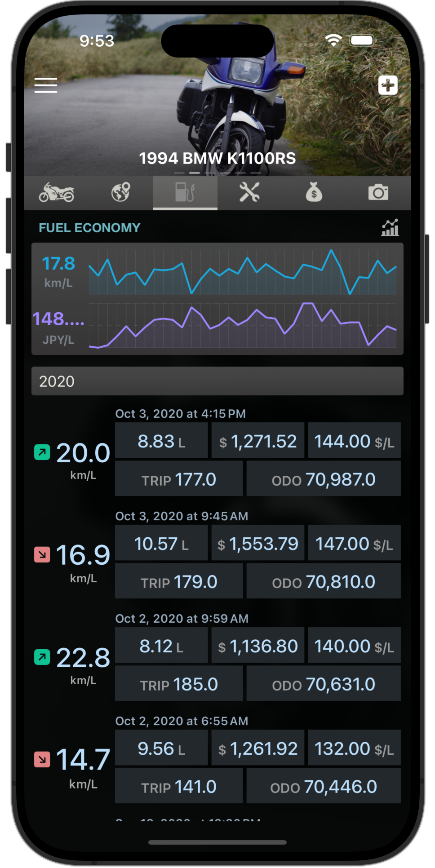Tap the $ 1,261.92 total cost cell
Viewport: 435px width, 868px height.
257,749
